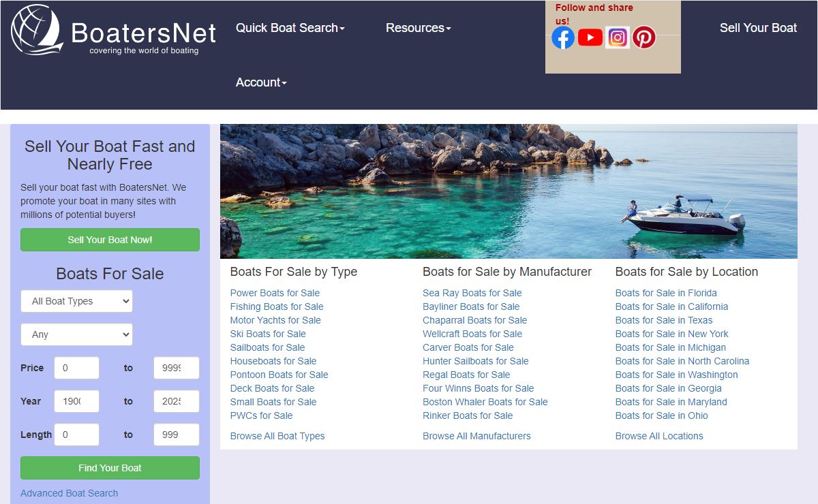Screen dimensions: 818x504
Task: Open the Pinterest page icon
Action: coord(644,37)
